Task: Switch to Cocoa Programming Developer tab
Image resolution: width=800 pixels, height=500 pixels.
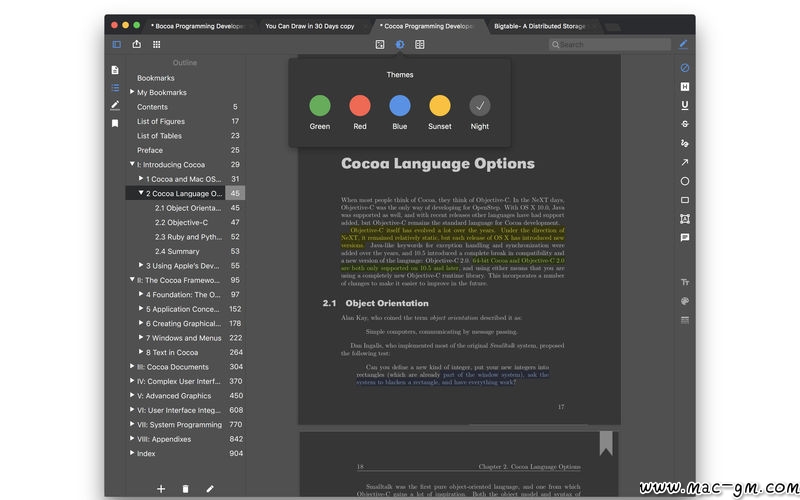Action: click(429, 26)
